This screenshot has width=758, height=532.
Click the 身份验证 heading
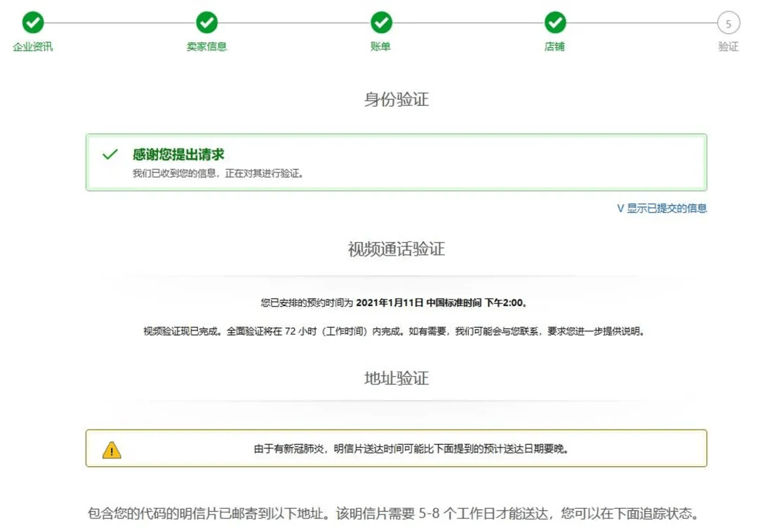397,100
